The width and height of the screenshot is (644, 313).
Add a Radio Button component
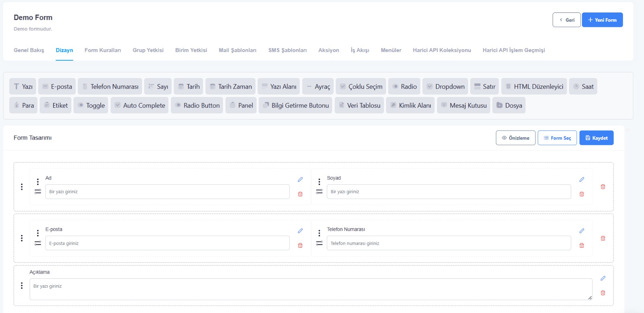pyautogui.click(x=197, y=105)
